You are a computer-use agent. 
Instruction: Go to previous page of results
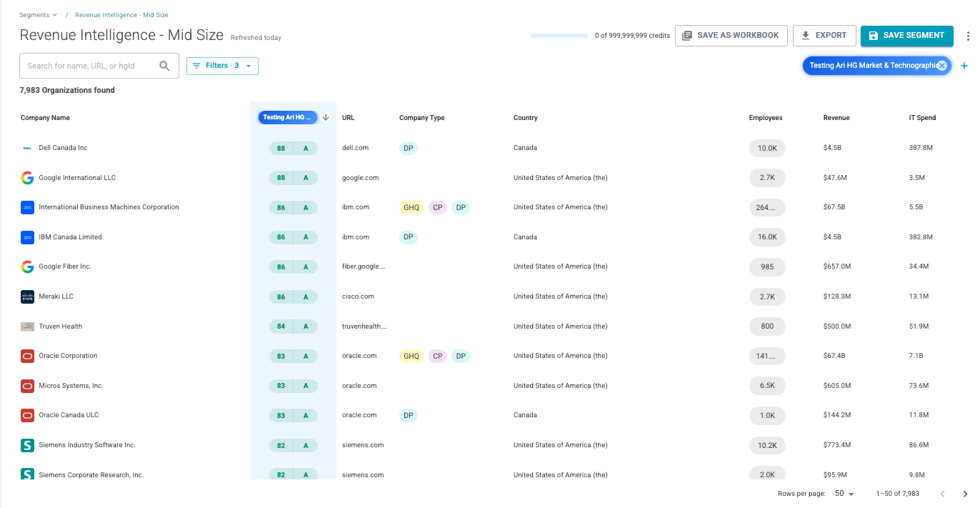[942, 494]
